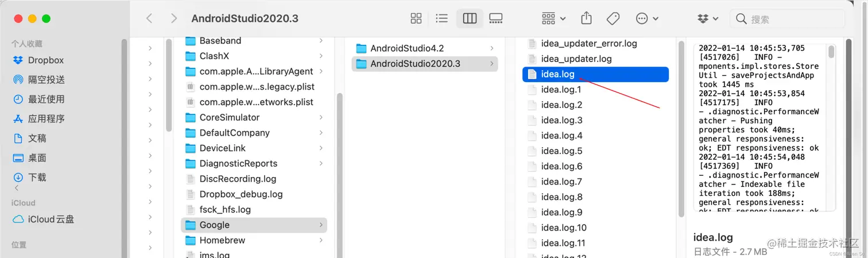Select the idea_updater_error.log file

595,44
